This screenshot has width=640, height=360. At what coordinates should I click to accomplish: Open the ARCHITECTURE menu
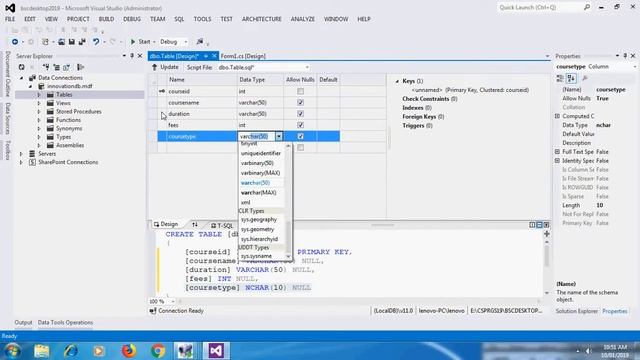262,19
